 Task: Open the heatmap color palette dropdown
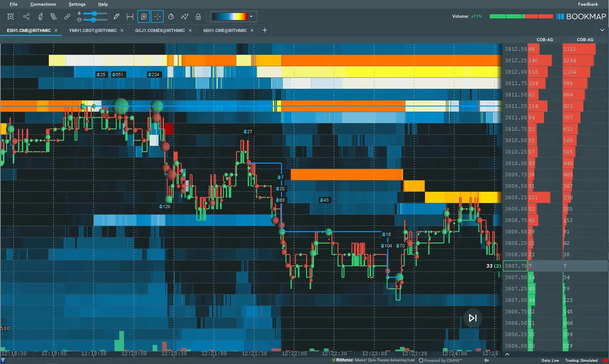click(x=251, y=16)
